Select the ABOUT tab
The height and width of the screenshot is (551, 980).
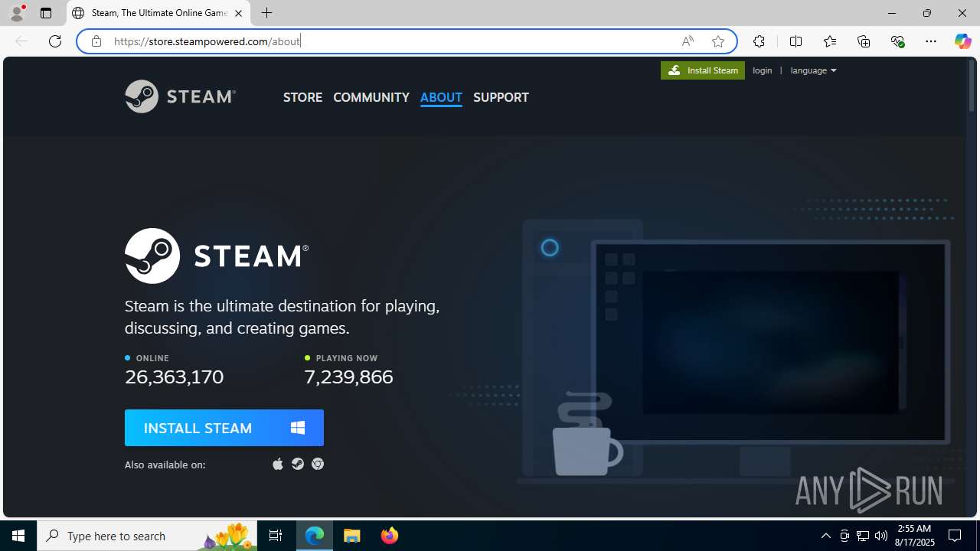(x=441, y=97)
